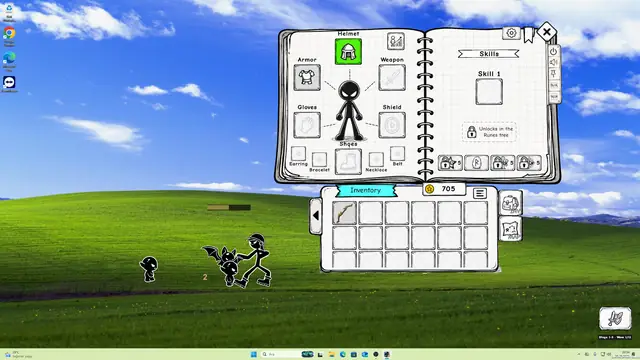Click the gold coin 705 counter
Viewport: 640px width, 360px height.
444,189
